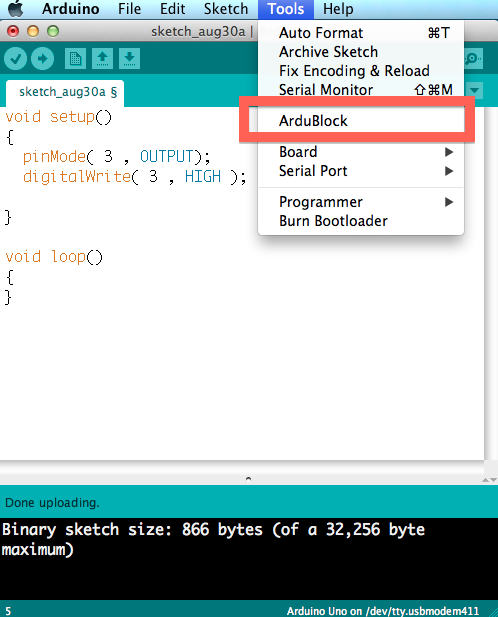The image size is (498, 617).
Task: Open the File menu
Action: (x=129, y=9)
